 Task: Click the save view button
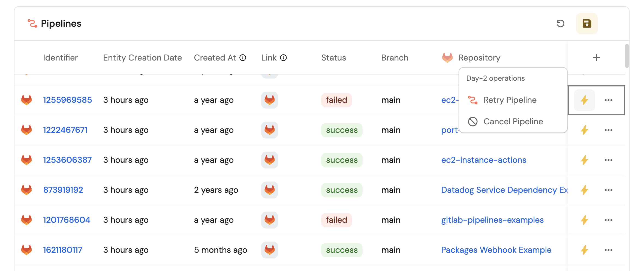click(x=587, y=23)
